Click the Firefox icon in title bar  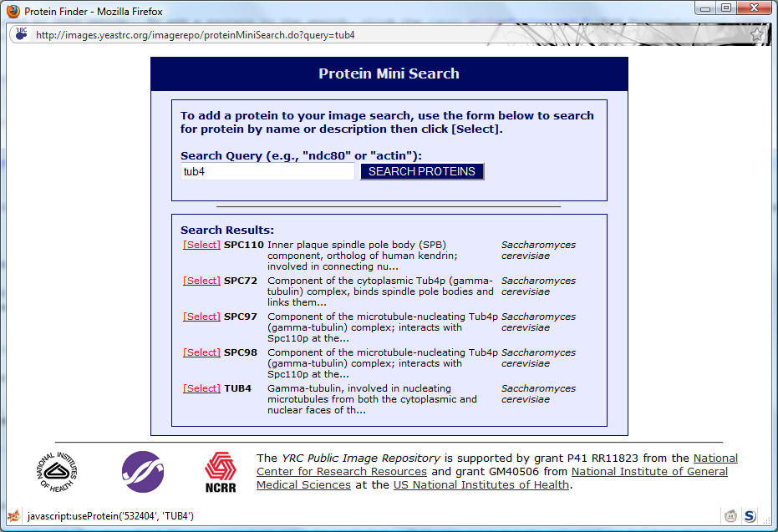(x=13, y=12)
